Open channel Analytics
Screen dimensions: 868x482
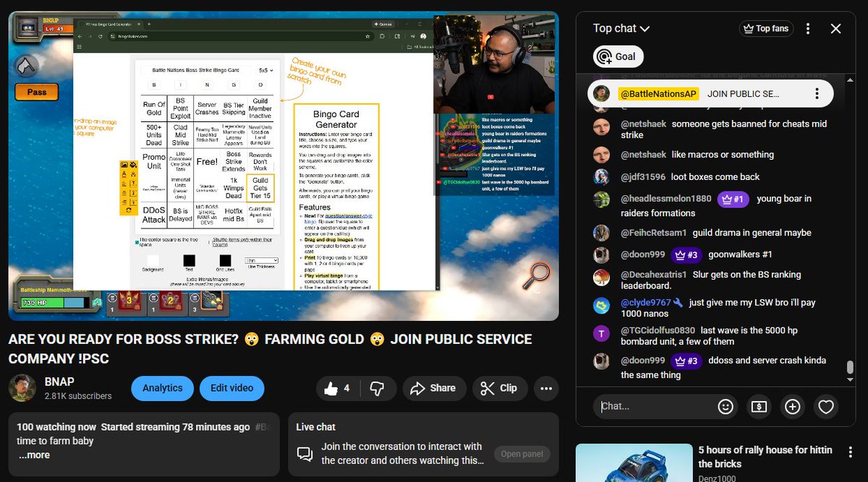tap(162, 388)
